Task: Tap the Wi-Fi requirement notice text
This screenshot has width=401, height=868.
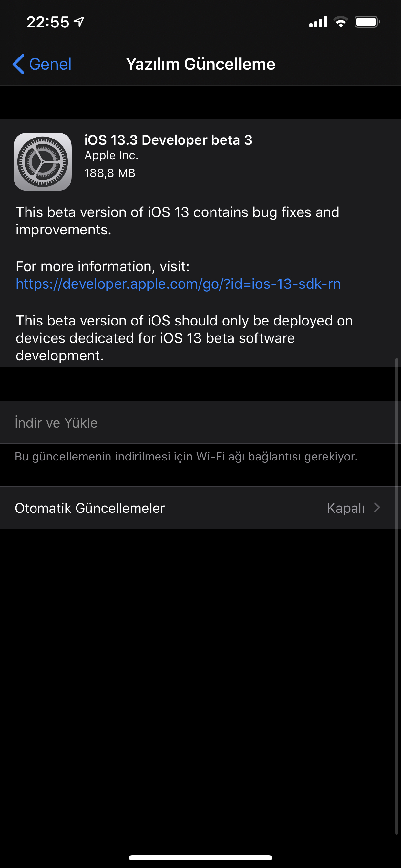Action: (186, 457)
